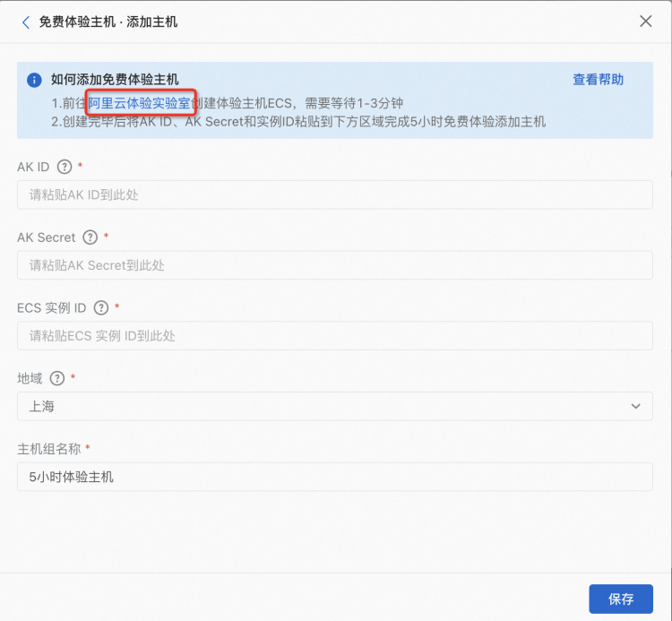Click the AK Secret field label

click(47, 237)
